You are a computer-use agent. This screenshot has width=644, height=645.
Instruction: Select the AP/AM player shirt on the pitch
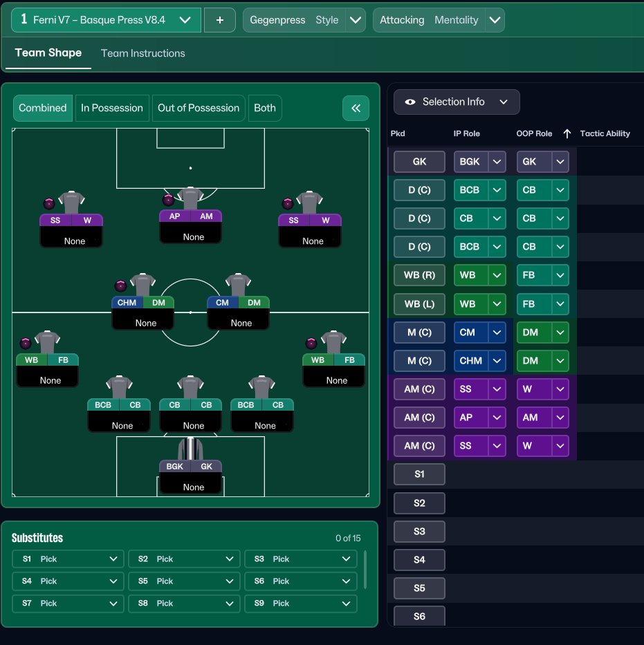[x=190, y=198]
